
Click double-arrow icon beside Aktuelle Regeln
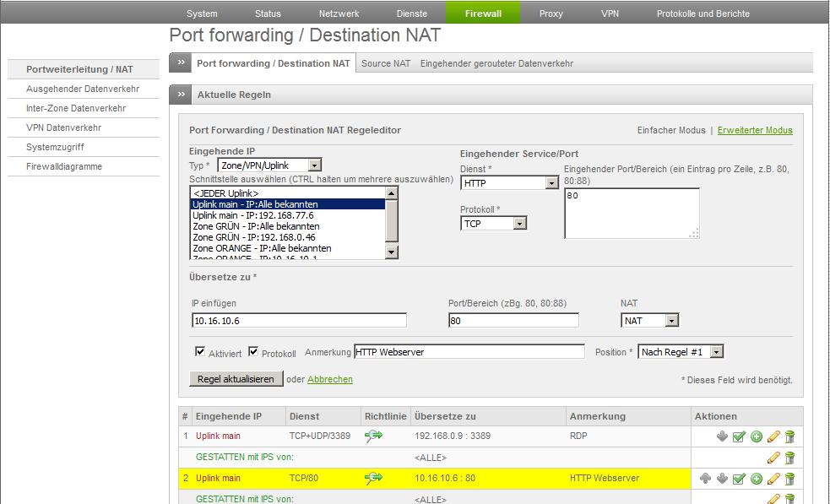click(181, 95)
